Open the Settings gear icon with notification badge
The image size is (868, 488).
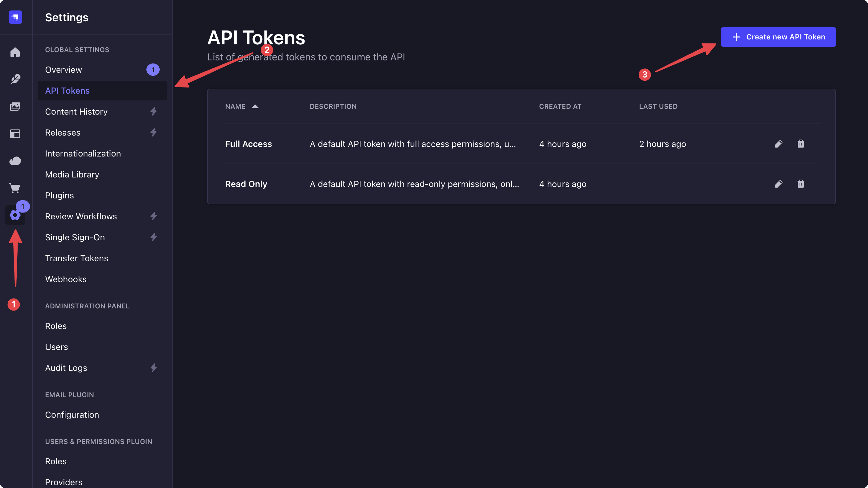[15, 215]
